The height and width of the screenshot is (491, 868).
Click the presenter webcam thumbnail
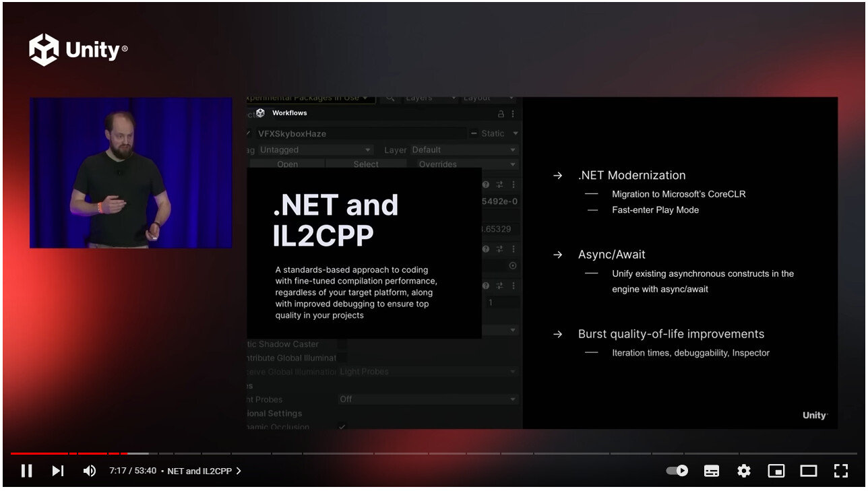(x=130, y=172)
